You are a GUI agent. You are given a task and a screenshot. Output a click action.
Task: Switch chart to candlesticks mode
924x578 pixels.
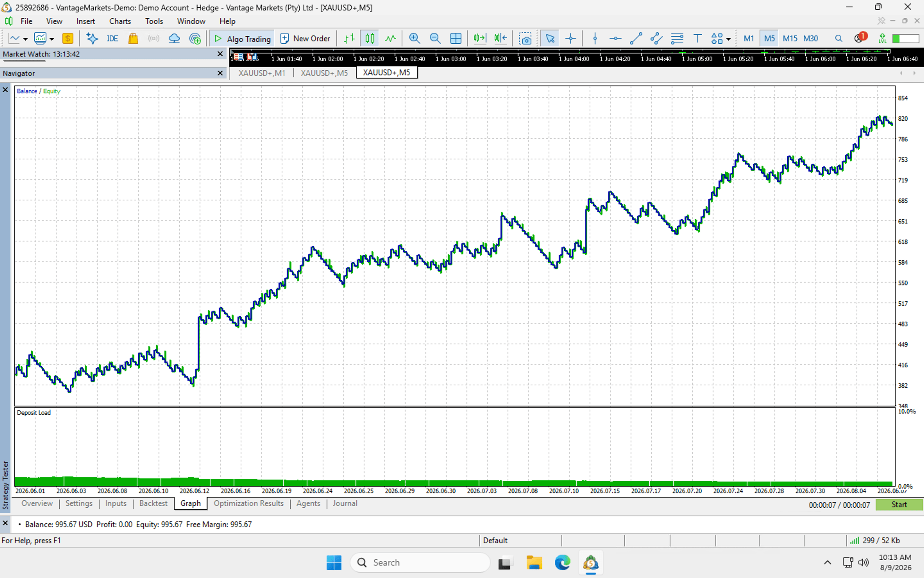tap(370, 39)
